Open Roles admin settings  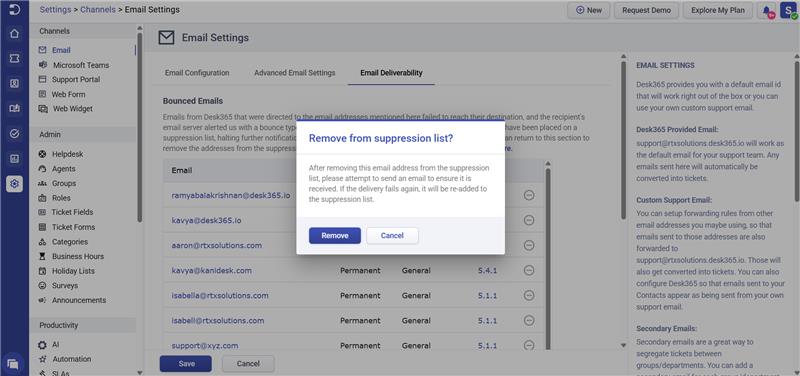coord(61,198)
